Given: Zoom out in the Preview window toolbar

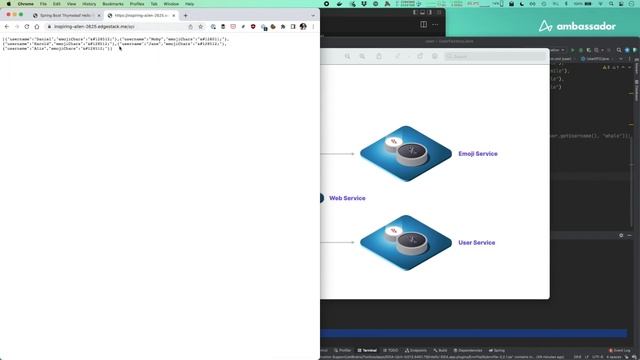Looking at the screenshot, I should pyautogui.click(x=347, y=56).
